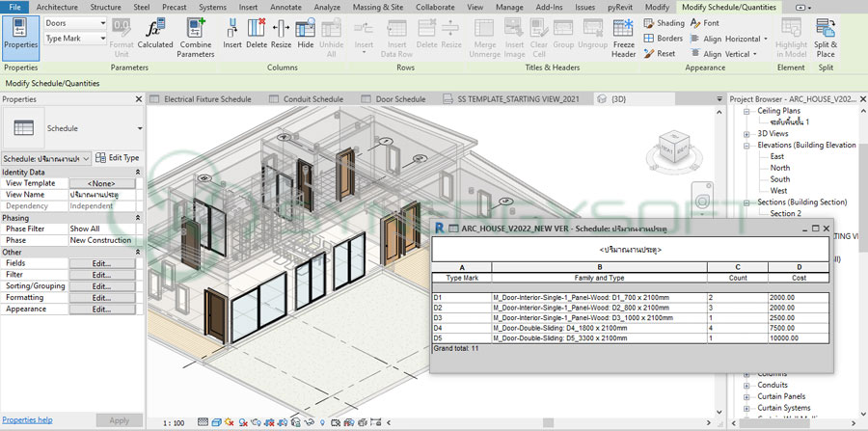The width and height of the screenshot is (868, 431).
Task: Collapse the Identity Data section
Action: point(139,172)
